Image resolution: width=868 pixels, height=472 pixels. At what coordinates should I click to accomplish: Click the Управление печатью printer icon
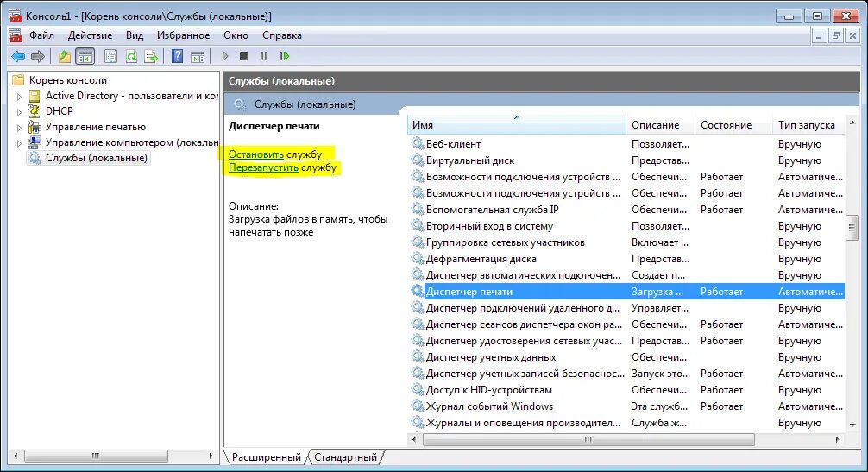pyautogui.click(x=35, y=127)
